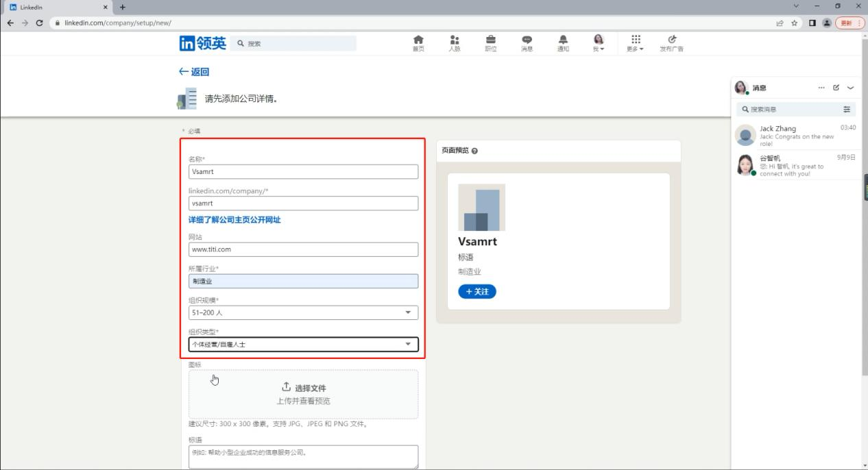
Task: Open the network (人脉) icon
Action: (x=454, y=42)
